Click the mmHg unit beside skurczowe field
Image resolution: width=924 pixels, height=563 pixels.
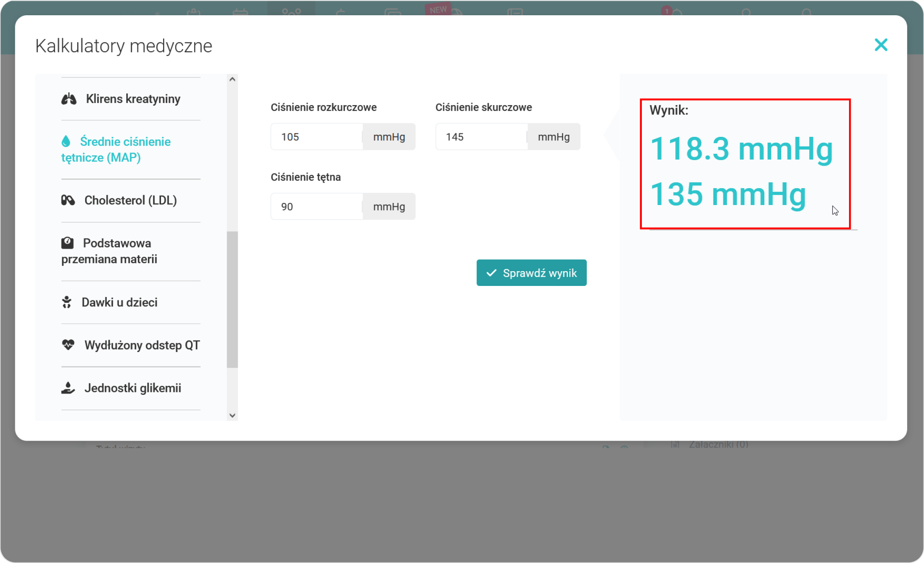pyautogui.click(x=554, y=136)
